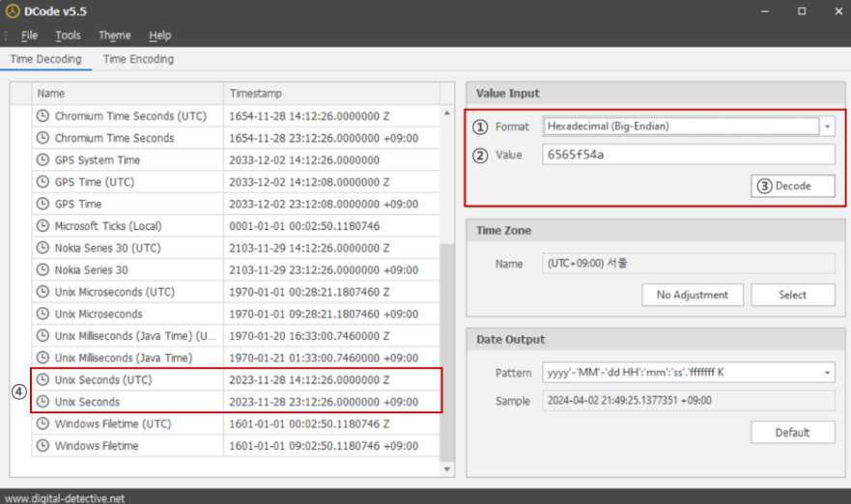This screenshot has height=504, width=851.
Task: Click clock icon beside Unix Milliseconds (Java Time) (U...
Action: pyautogui.click(x=43, y=335)
